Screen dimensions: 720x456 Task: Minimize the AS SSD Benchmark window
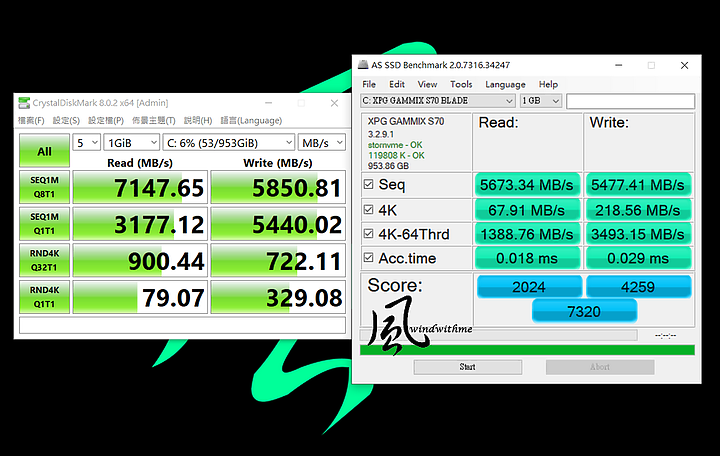click(619, 65)
